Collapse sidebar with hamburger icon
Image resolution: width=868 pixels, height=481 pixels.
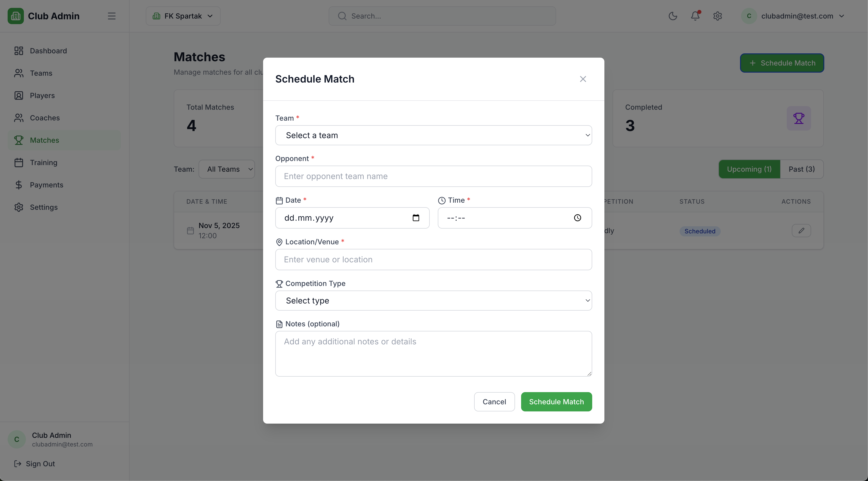coord(111,16)
